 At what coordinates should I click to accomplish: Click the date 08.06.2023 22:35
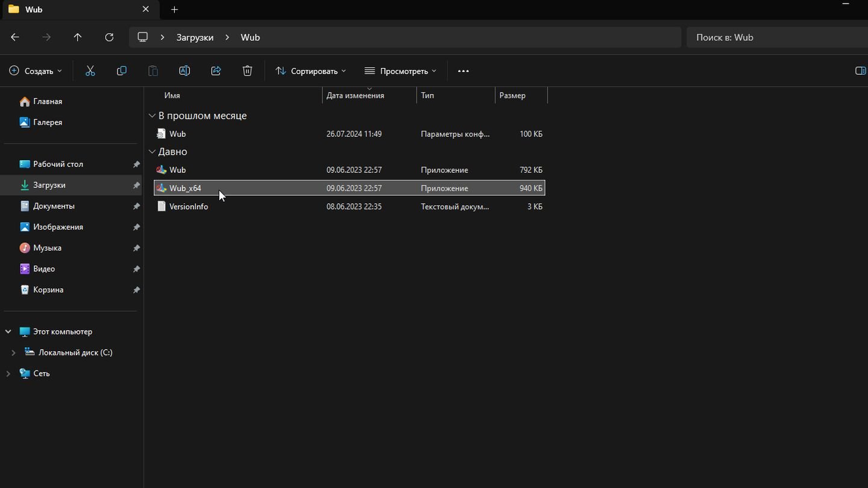354,207
